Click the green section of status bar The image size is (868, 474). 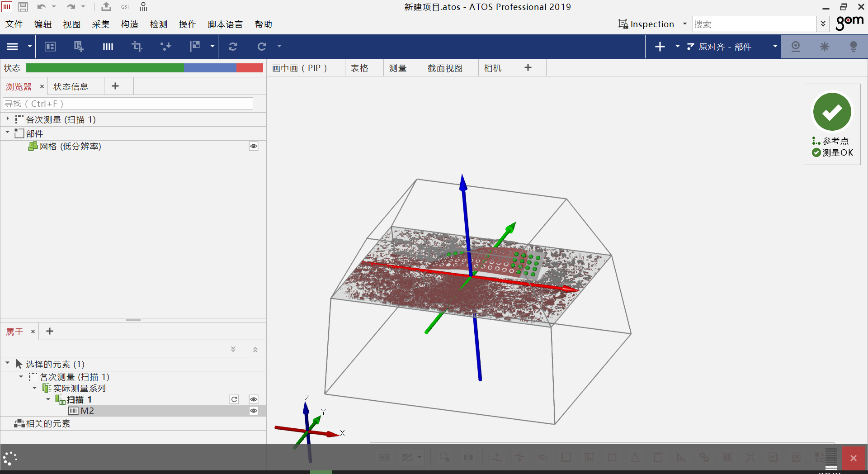pos(105,68)
